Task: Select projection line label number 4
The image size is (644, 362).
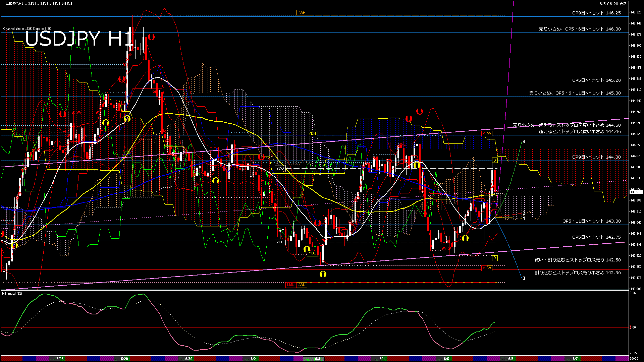Action: click(x=524, y=142)
